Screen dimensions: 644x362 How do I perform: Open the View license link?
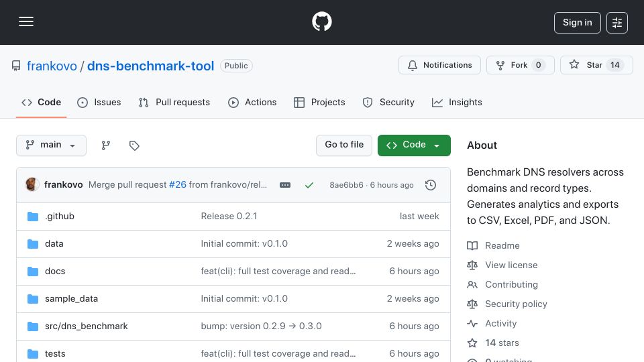point(511,265)
